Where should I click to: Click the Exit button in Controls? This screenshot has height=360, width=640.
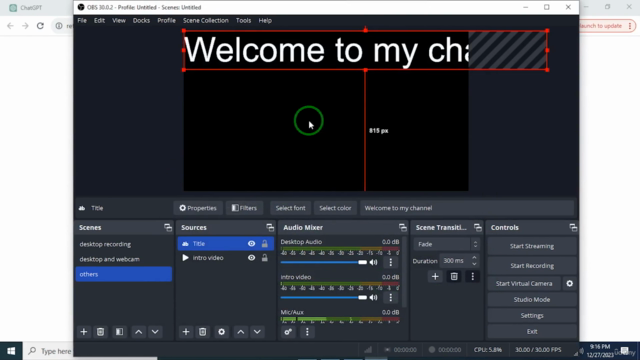click(532, 331)
